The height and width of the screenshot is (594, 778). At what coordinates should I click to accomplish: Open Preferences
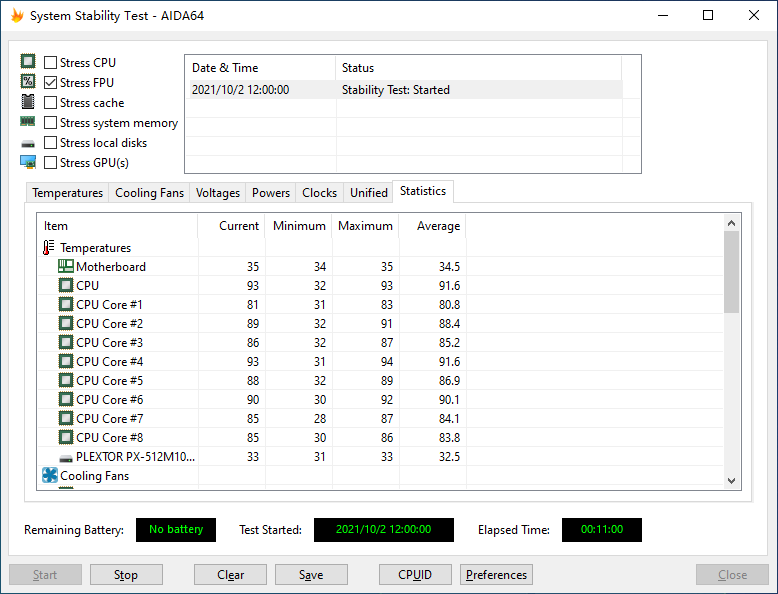pyautogui.click(x=496, y=575)
